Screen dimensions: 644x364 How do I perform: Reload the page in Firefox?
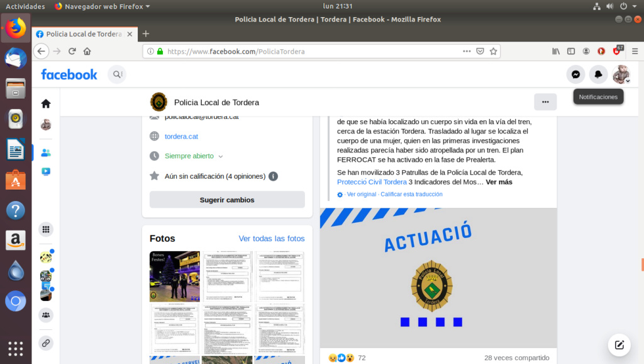pos(72,52)
